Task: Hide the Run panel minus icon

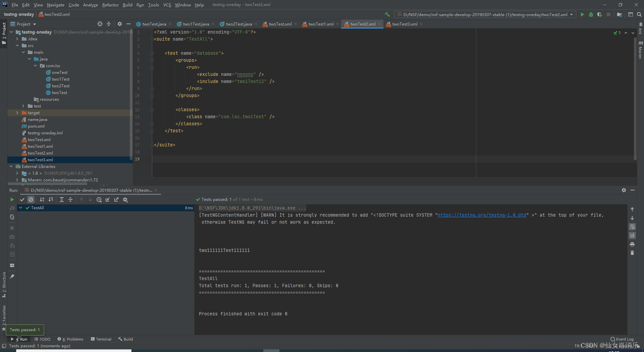Action: click(633, 190)
